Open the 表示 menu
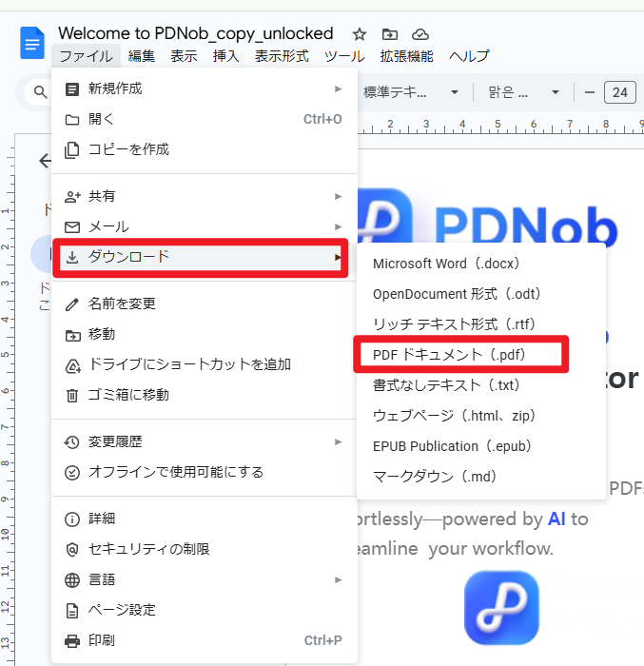This screenshot has width=644, height=666. (184, 56)
